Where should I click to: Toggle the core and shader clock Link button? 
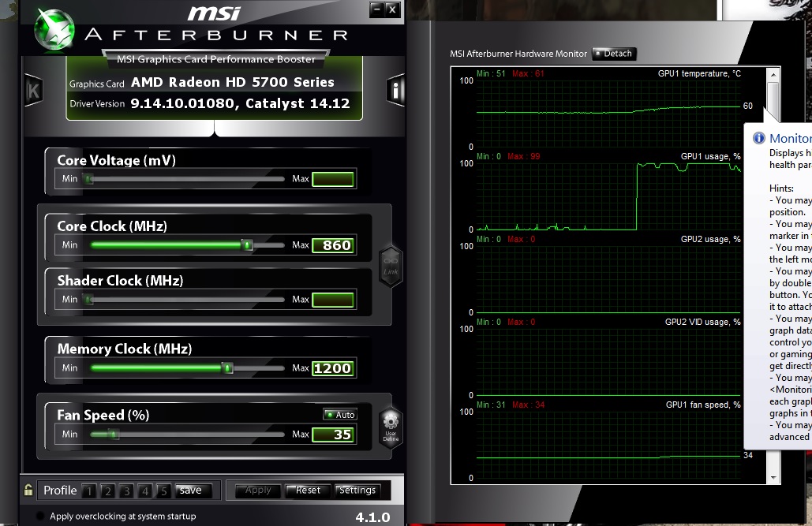coord(391,266)
